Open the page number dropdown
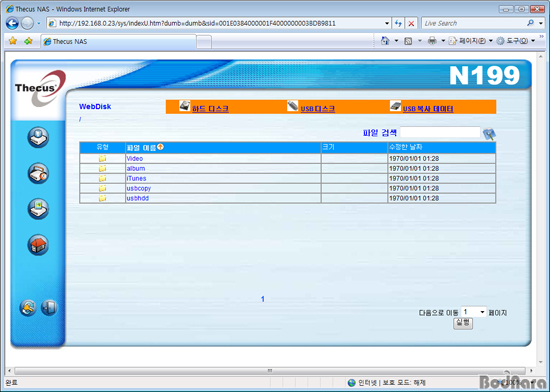 (x=473, y=312)
